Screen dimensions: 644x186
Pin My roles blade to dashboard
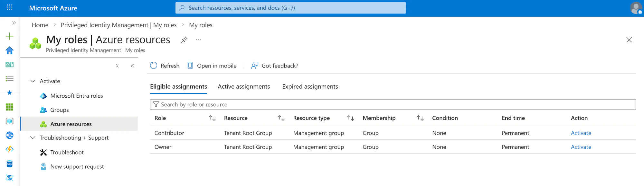(184, 40)
